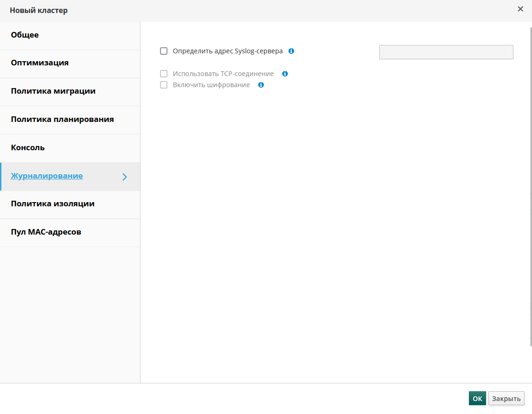Open info tooltip for Syslog server address
The height and width of the screenshot is (414, 532).
pos(291,51)
